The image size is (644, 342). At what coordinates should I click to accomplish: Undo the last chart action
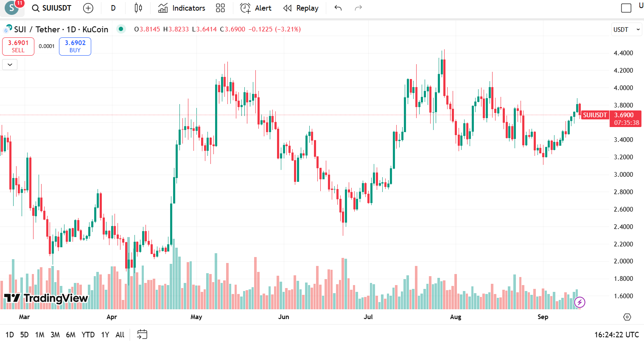tap(338, 8)
